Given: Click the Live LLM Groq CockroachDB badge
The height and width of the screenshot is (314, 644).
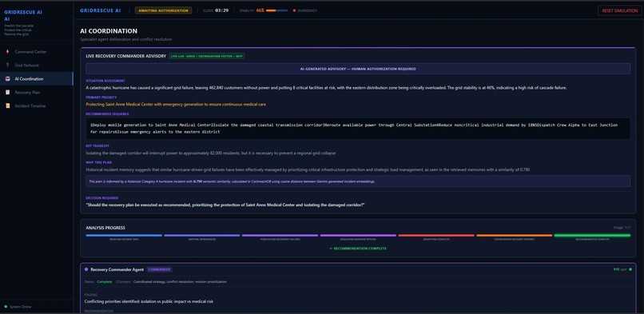Looking at the screenshot, I should [x=207, y=56].
